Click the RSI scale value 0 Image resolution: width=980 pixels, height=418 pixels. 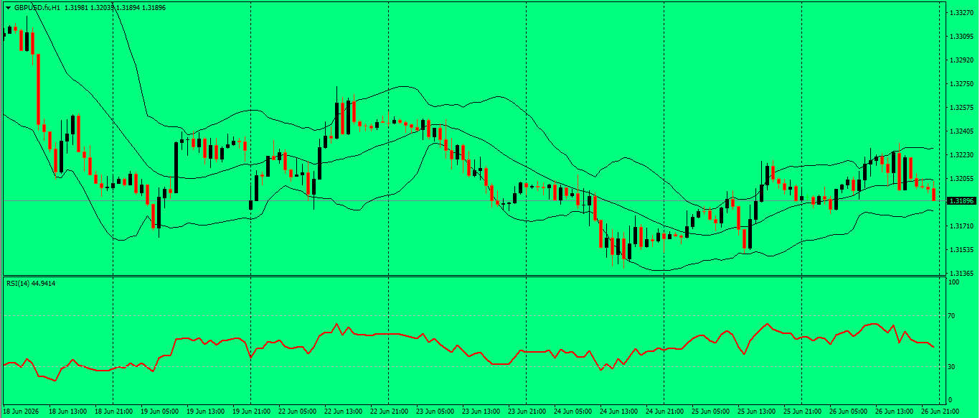tap(951, 400)
